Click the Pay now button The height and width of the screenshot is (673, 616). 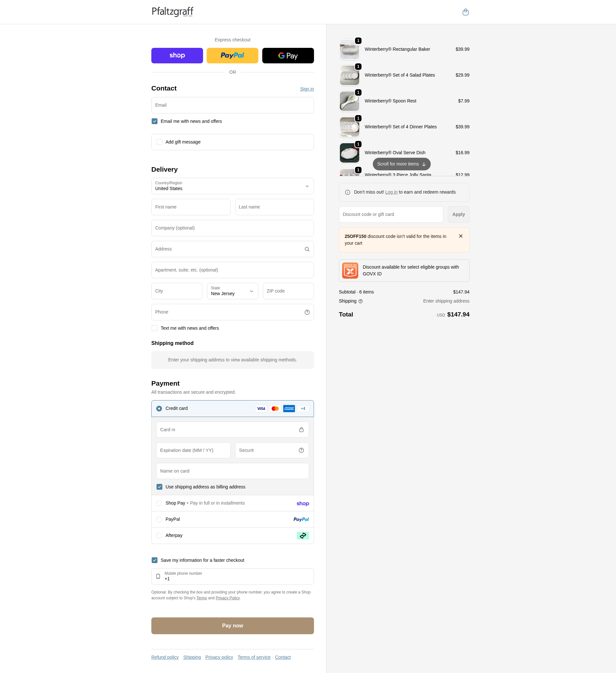232,625
